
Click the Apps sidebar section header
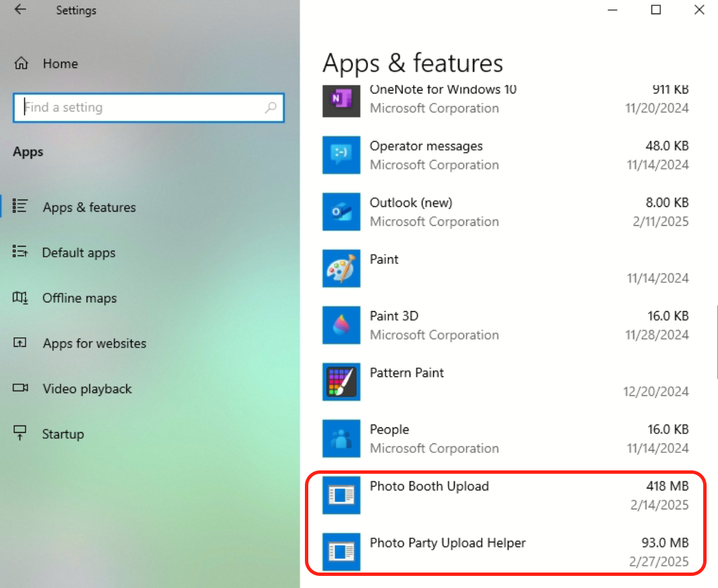tap(28, 152)
